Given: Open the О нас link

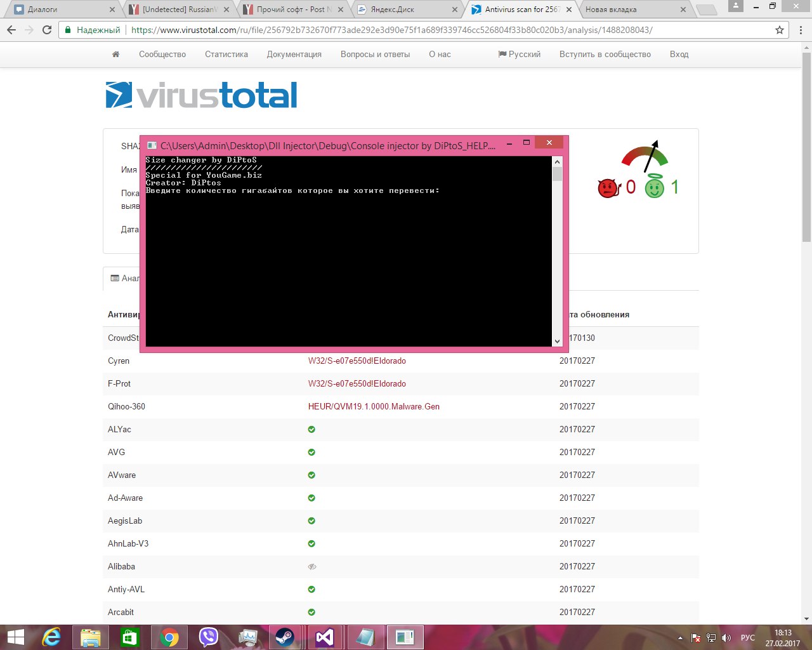Looking at the screenshot, I should coord(440,55).
